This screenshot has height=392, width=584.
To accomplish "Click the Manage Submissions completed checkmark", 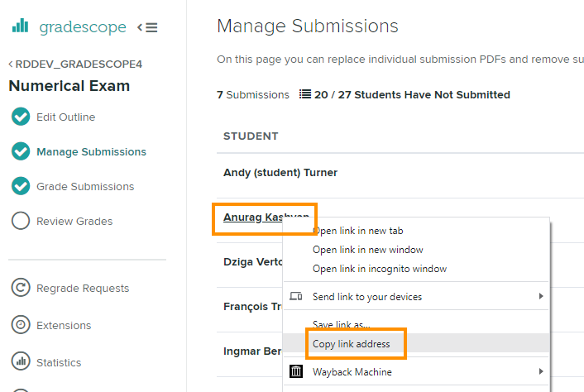I will click(21, 151).
